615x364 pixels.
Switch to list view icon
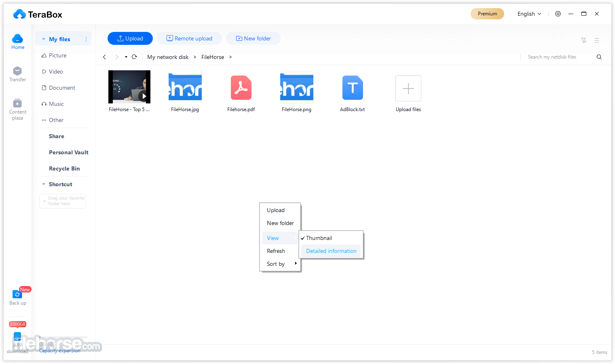(597, 40)
